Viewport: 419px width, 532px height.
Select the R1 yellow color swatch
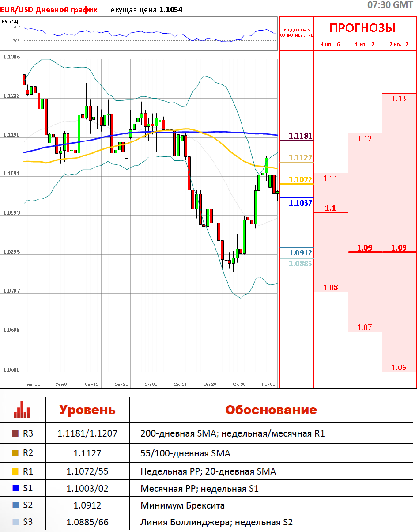15,471
